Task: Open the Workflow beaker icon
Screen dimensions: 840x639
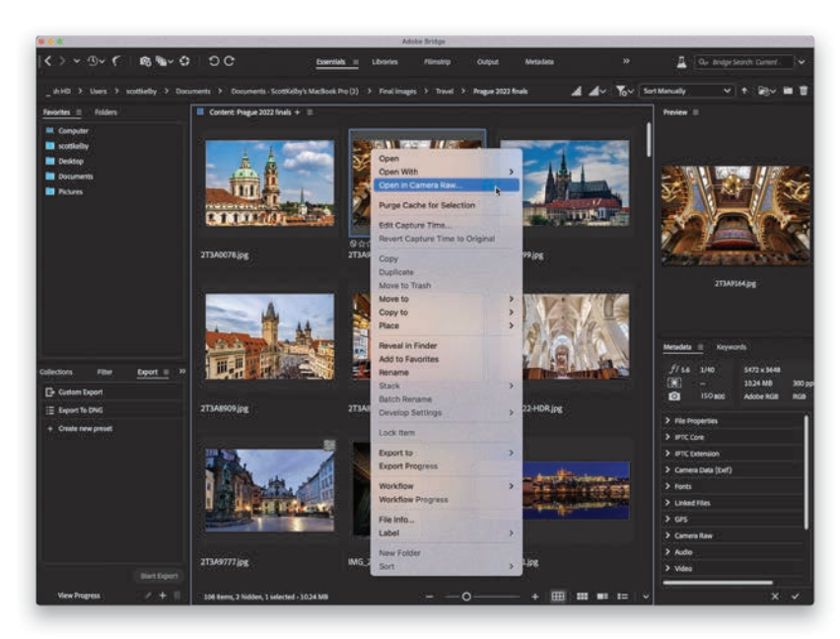Action: pos(680,61)
